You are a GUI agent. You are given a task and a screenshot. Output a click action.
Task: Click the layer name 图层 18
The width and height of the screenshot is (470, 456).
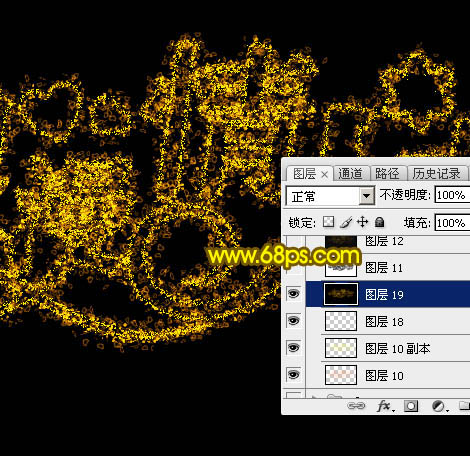384,322
